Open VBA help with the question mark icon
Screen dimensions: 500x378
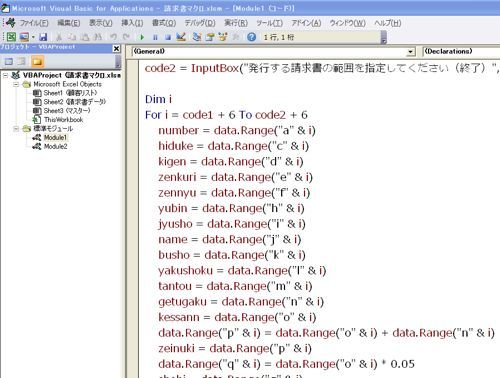[x=252, y=37]
